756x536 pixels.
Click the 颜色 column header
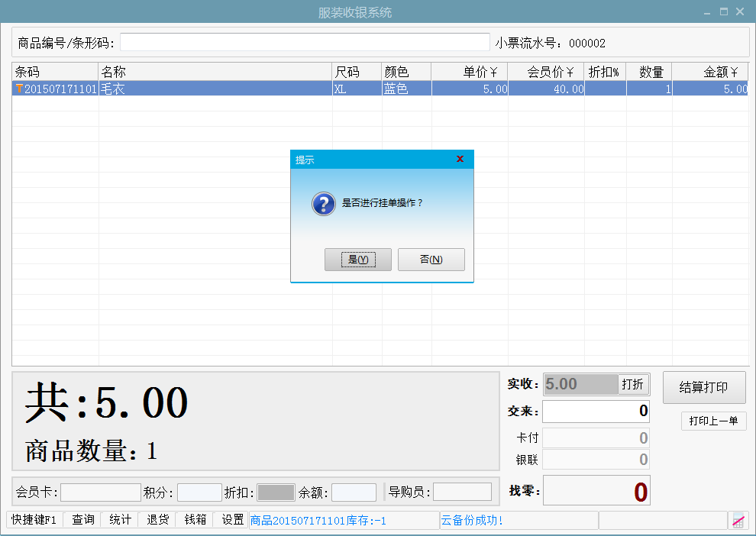coord(406,72)
